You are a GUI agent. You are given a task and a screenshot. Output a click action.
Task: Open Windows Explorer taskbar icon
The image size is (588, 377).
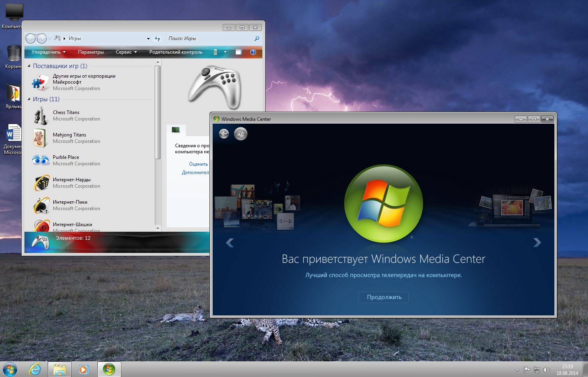[x=60, y=369]
